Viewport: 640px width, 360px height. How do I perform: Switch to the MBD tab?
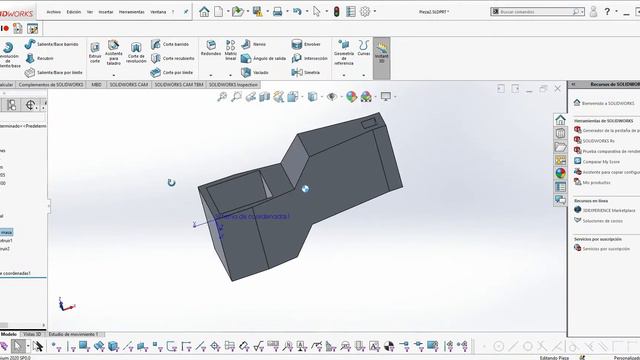[x=96, y=84]
